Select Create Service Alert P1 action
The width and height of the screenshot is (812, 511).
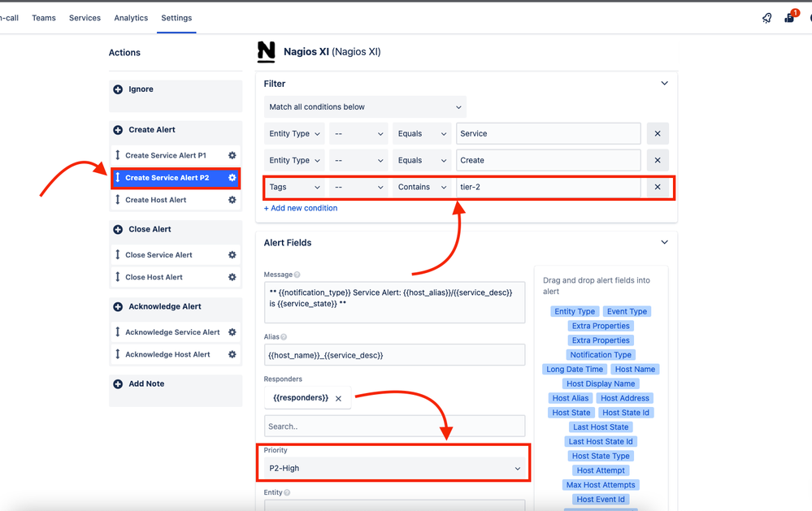coord(175,155)
